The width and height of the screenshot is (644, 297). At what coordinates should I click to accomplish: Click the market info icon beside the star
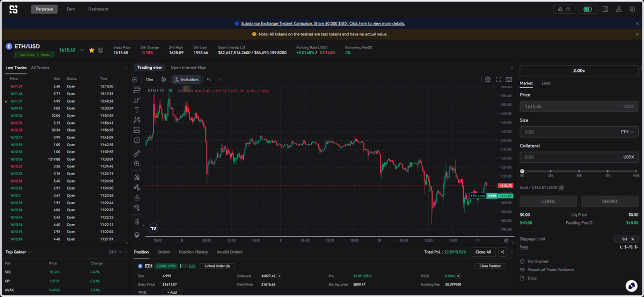pyautogui.click(x=100, y=50)
